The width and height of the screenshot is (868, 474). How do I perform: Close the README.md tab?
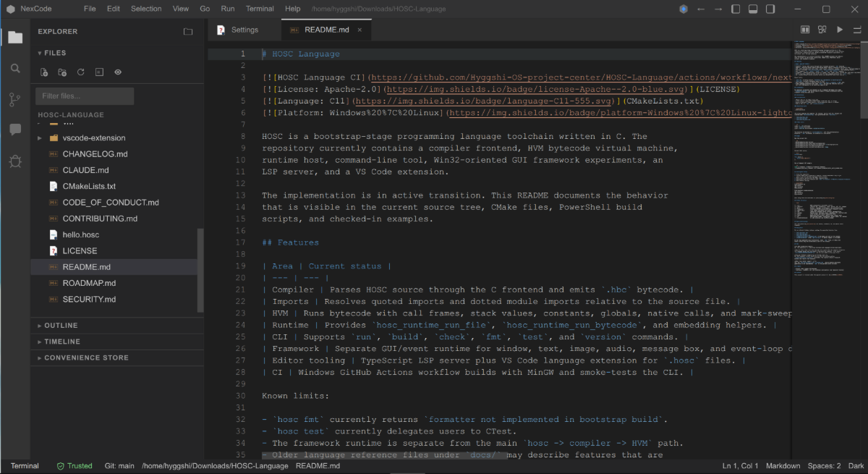359,30
